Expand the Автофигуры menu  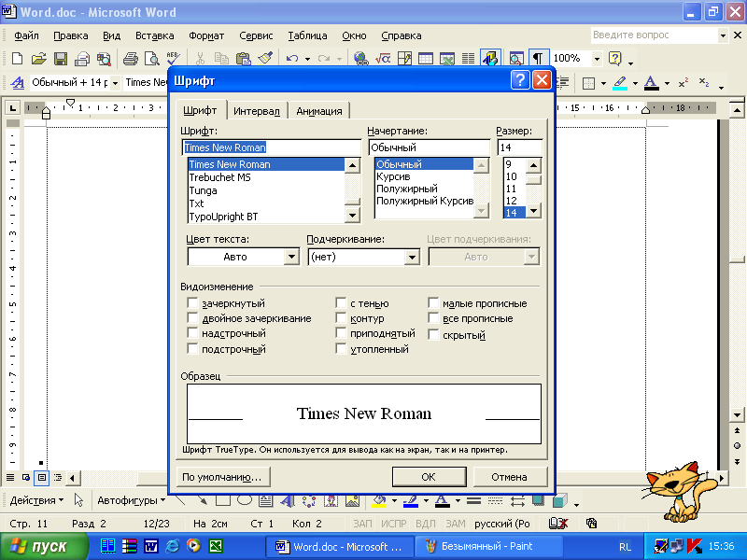(132, 500)
